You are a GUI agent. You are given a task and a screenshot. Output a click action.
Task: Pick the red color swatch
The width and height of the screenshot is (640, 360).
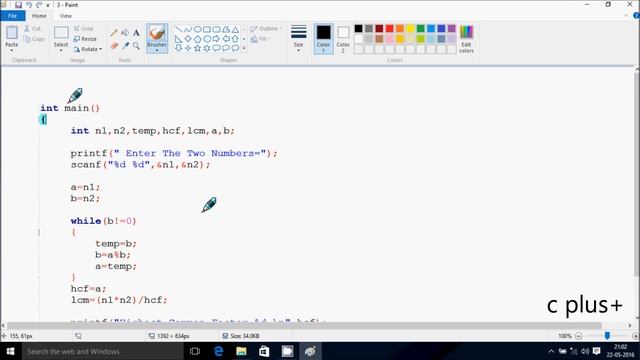pyautogui.click(x=389, y=28)
